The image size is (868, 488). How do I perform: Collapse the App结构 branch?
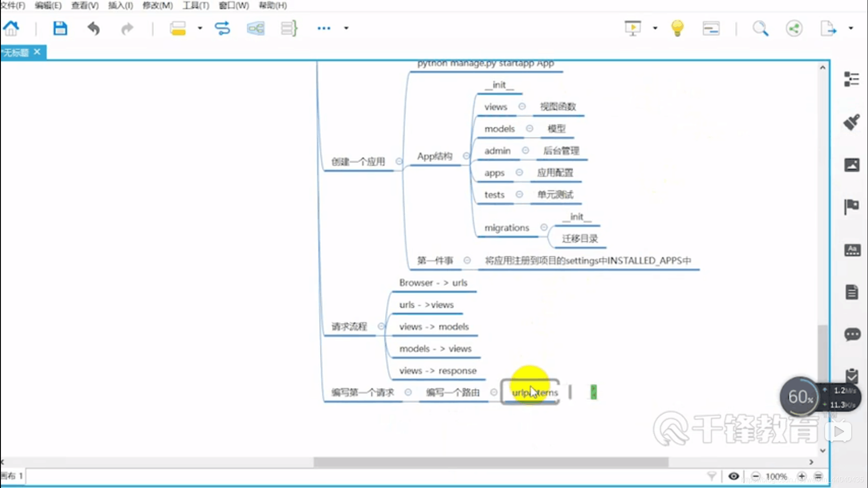pos(466,156)
